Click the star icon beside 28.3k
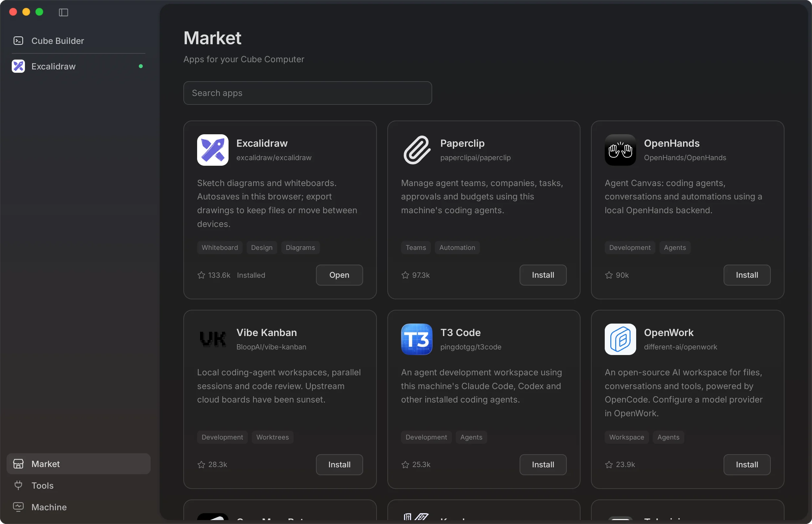 pos(201,464)
